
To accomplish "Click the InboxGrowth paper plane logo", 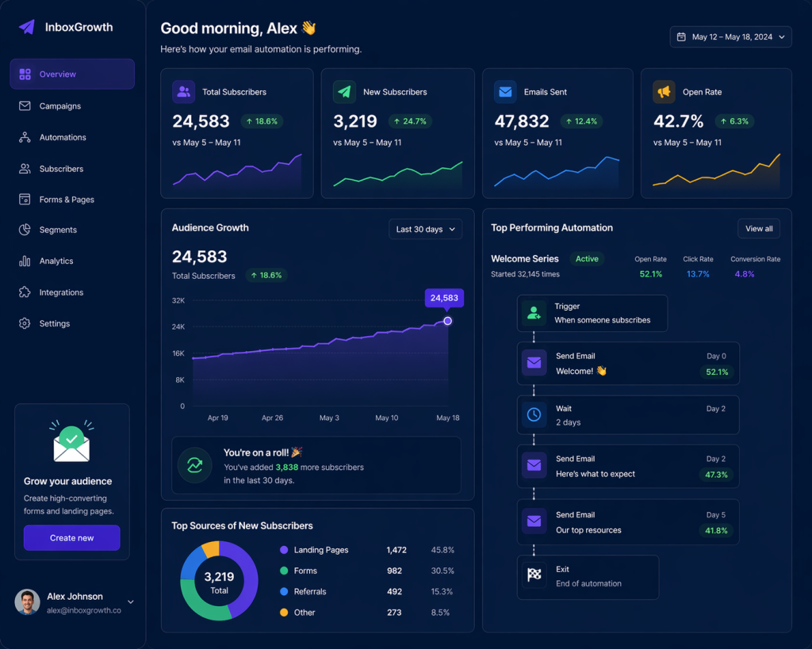I will click(x=27, y=27).
